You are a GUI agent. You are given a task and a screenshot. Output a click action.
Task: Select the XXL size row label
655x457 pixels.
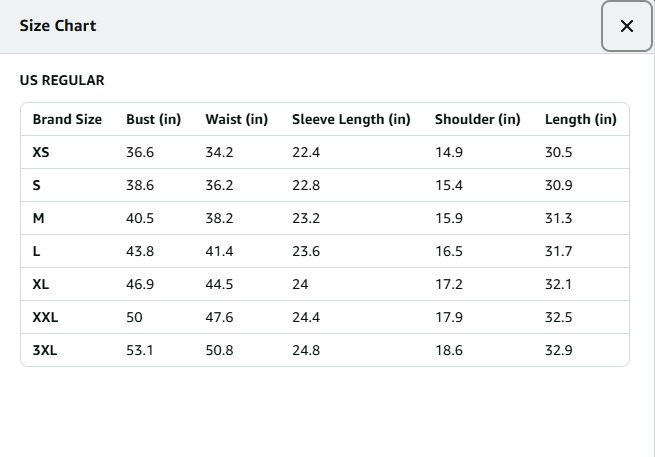(x=45, y=317)
